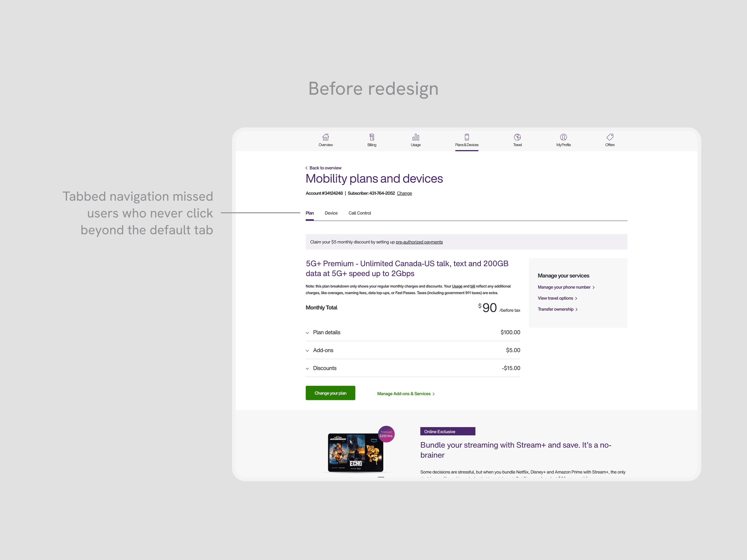Screen dimensions: 747x560
Task: Expand the Plan details row
Action: pyautogui.click(x=326, y=332)
